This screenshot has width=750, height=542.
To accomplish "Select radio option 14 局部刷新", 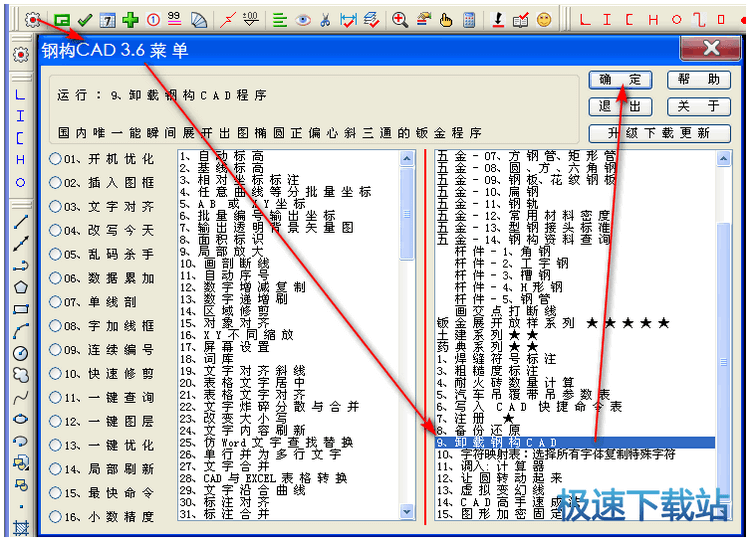I will (x=56, y=468).
